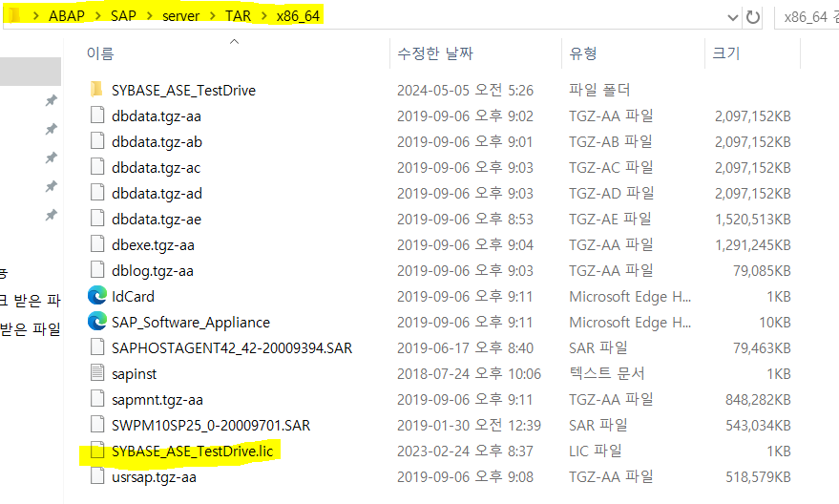Click the folder icon in the address bar

pyautogui.click(x=14, y=15)
